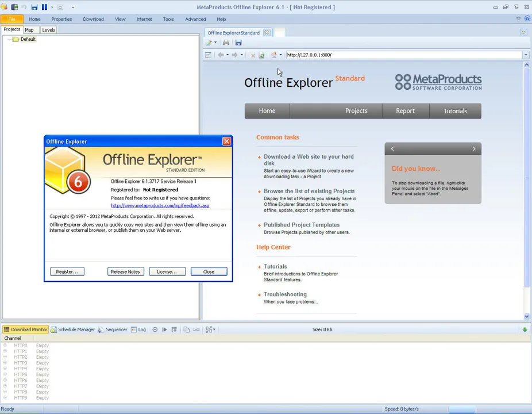Viewport: 532px width, 414px height.
Task: Click the blue help icon in the menu bar
Action: coord(527,18)
